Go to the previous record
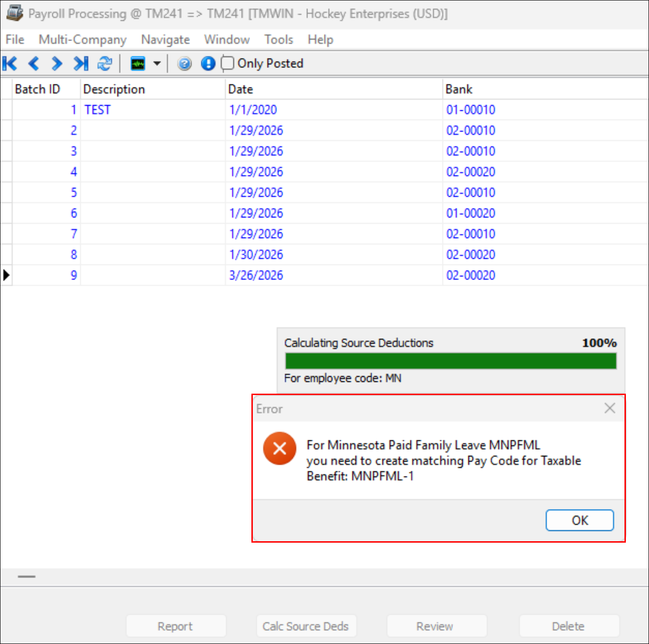 tap(33, 63)
